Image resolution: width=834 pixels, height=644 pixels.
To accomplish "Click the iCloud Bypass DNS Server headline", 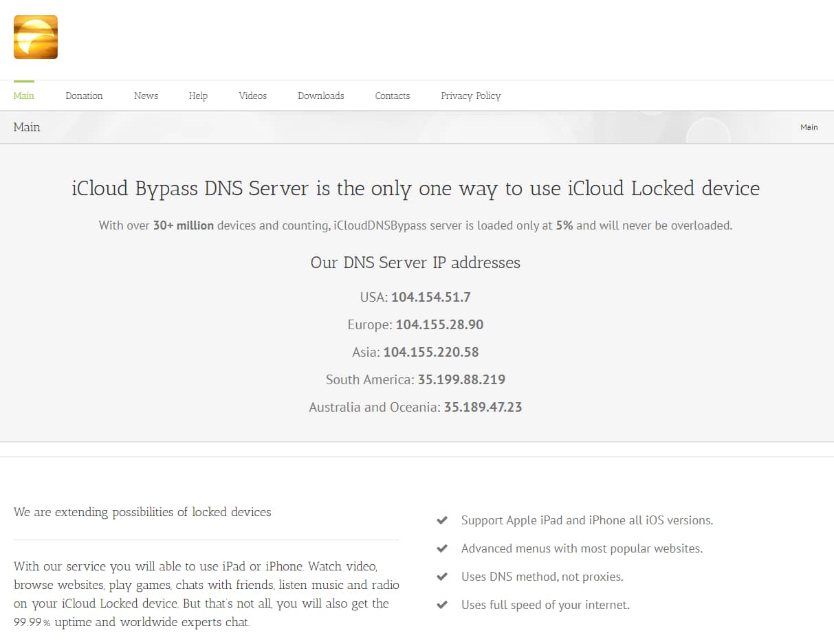I will pos(416,188).
